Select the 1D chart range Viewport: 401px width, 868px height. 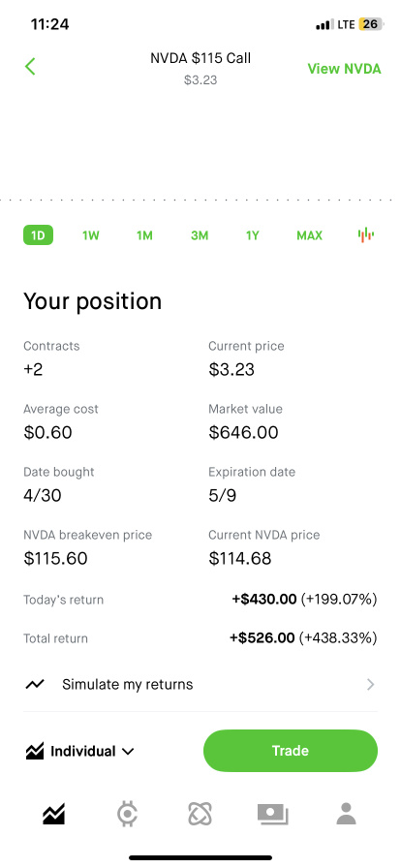38,235
